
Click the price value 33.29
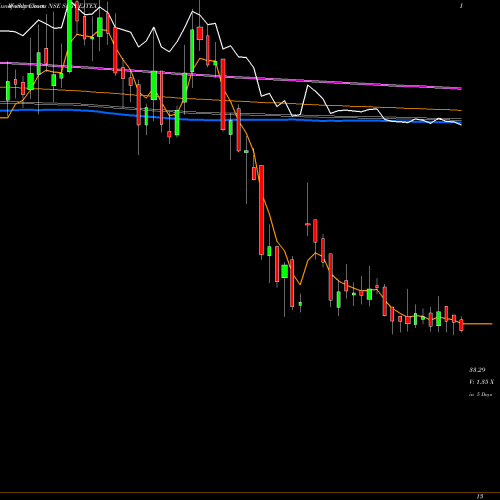click(477, 370)
